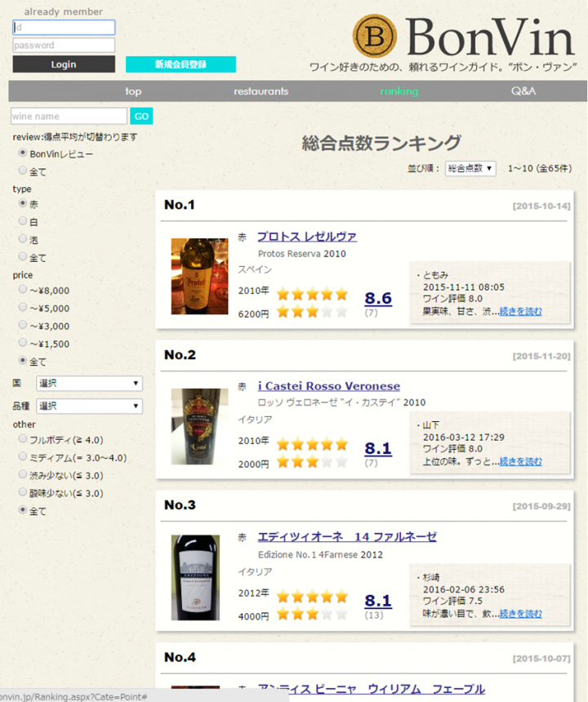The height and width of the screenshot is (702, 588).
Task: Open the Edizione Farnese bottle photo
Action: coord(195,578)
